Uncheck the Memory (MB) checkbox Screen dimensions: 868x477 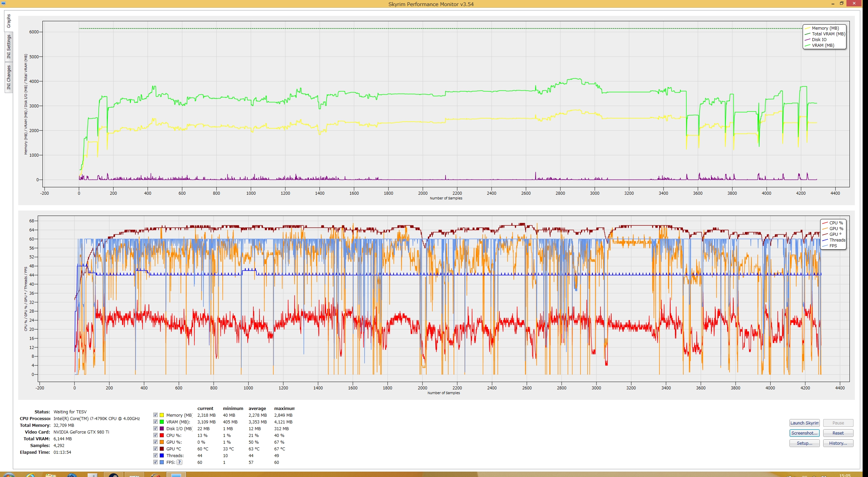pyautogui.click(x=155, y=415)
